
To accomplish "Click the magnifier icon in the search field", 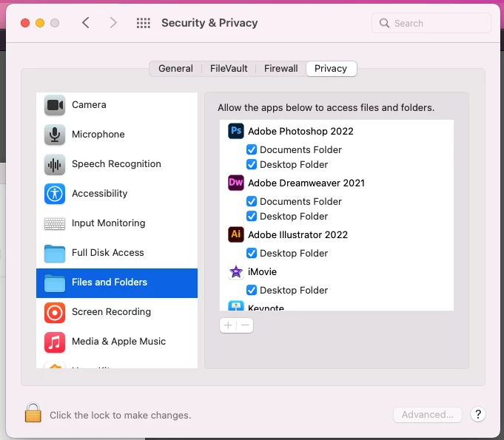I will pyautogui.click(x=384, y=23).
